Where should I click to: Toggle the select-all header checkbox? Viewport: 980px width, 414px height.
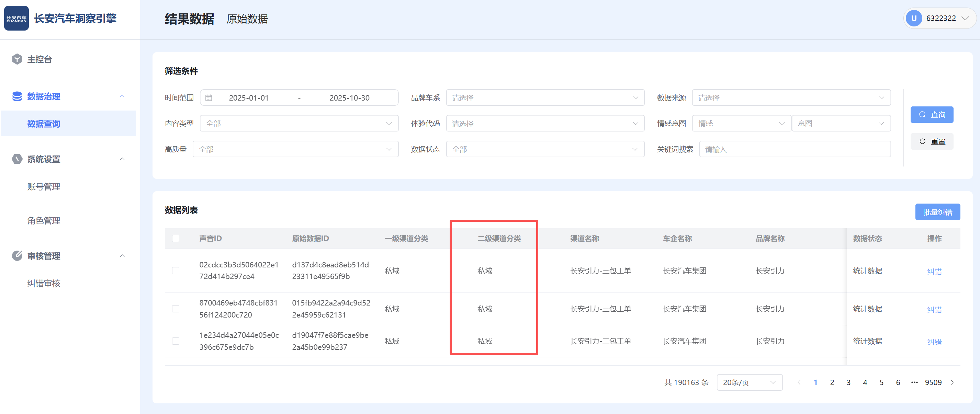176,238
